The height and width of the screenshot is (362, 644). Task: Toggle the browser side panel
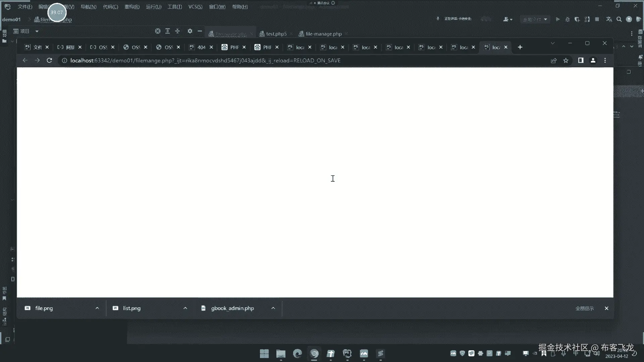tap(581, 60)
